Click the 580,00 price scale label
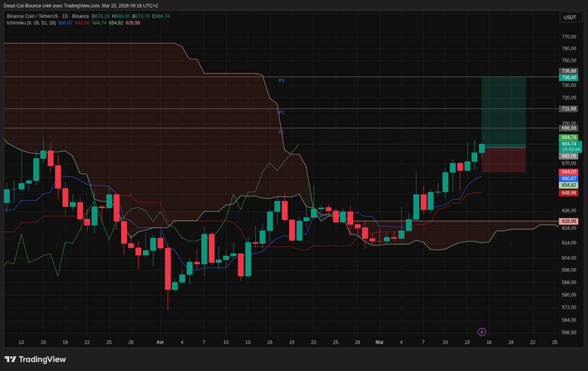 [569, 295]
